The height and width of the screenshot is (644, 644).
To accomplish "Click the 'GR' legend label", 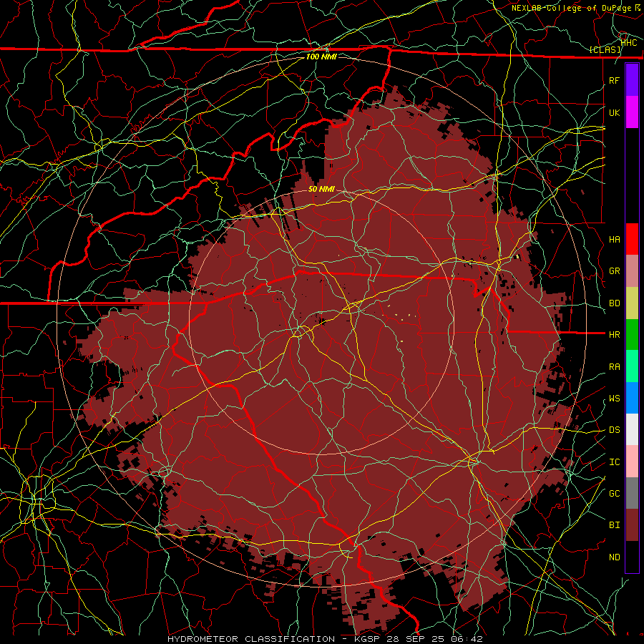I will (614, 271).
